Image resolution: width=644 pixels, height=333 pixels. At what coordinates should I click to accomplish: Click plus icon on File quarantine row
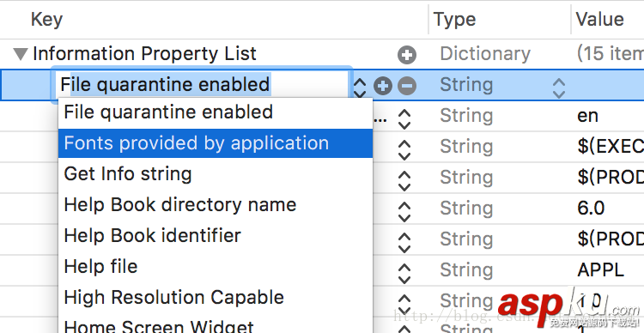tap(383, 86)
